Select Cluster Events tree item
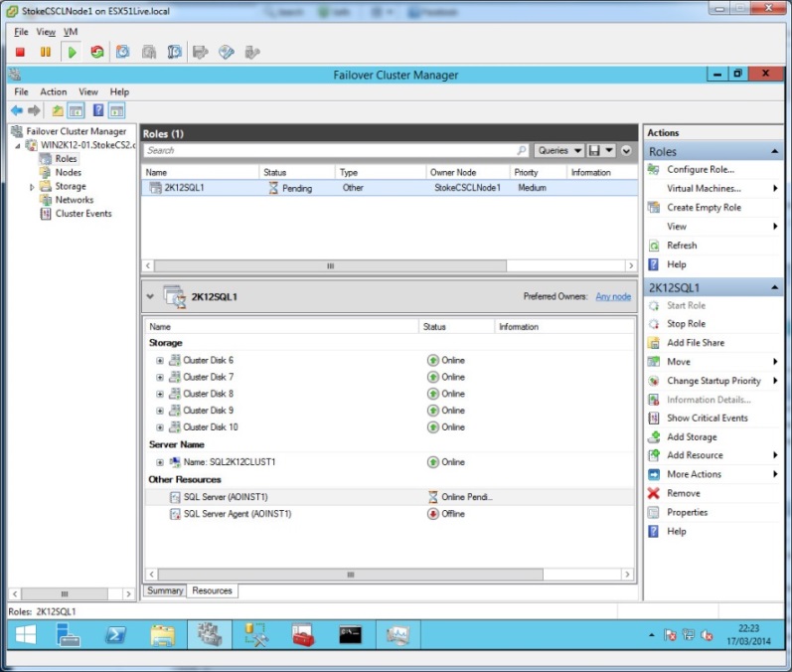The height and width of the screenshot is (672, 792). point(83,213)
